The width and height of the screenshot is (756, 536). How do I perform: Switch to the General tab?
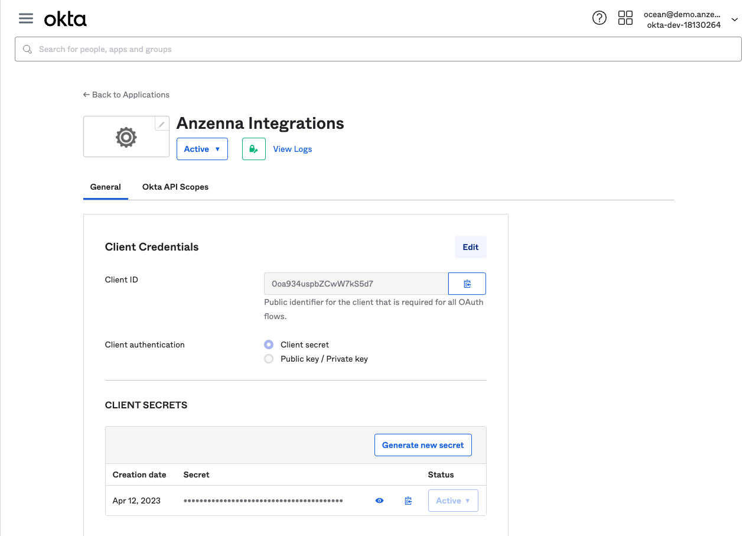click(105, 187)
